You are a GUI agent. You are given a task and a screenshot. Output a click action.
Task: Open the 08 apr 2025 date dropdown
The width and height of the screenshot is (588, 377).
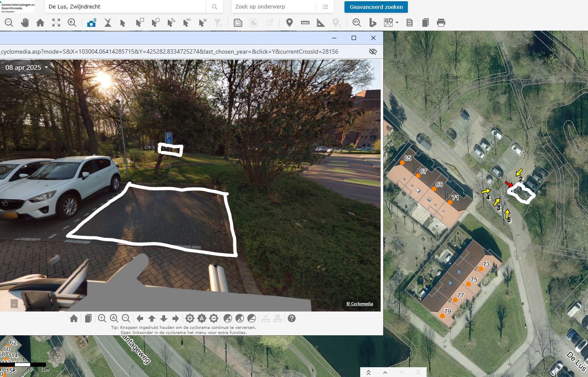point(26,68)
